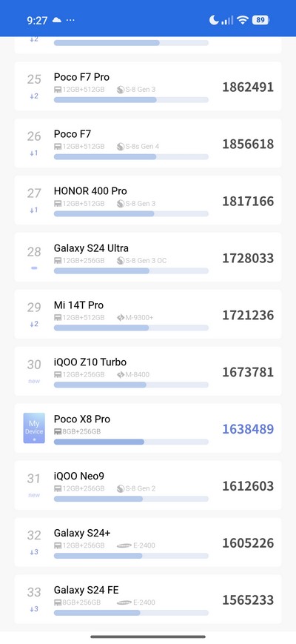The height and width of the screenshot is (644, 296).
Task: Tap the home gesture bar at bottom
Action: click(148, 637)
